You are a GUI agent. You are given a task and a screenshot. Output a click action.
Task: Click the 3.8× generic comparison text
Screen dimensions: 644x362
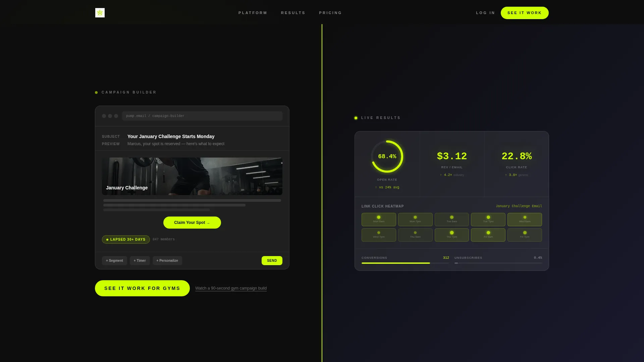point(517,175)
